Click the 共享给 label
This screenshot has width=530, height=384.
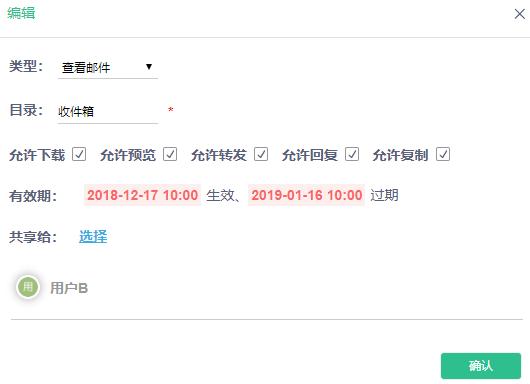pyautogui.click(x=33, y=237)
